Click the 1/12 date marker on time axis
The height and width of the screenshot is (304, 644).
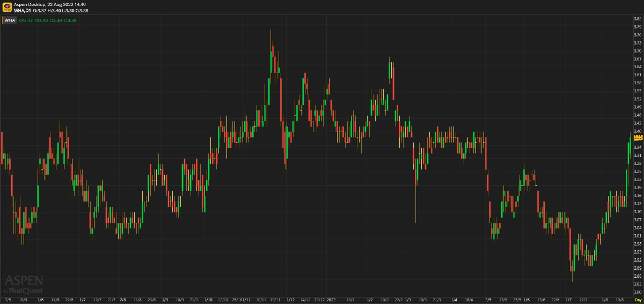coord(290,299)
